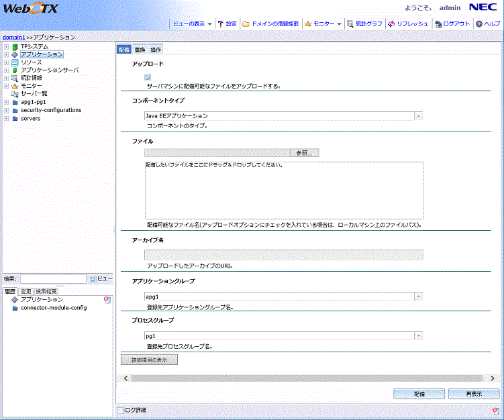Viewport: 504px width, 420px height.
Task: Click the リフレッシュ refresh icon
Action: [x=391, y=23]
